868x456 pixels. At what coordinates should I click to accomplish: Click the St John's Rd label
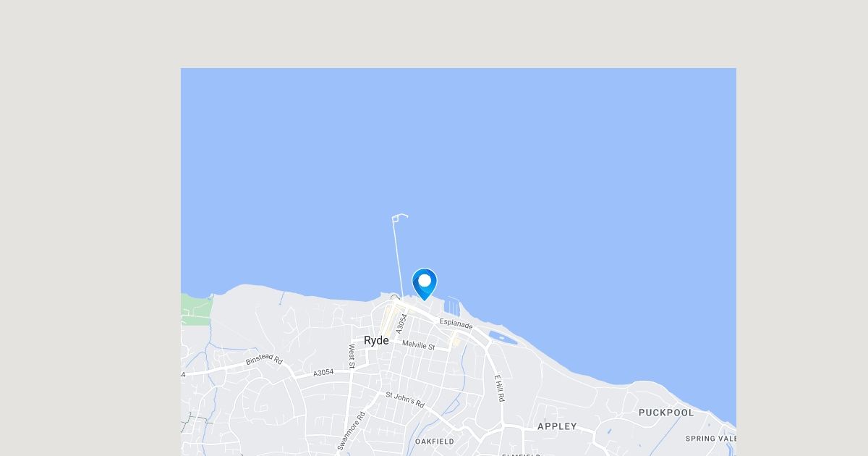point(404,400)
